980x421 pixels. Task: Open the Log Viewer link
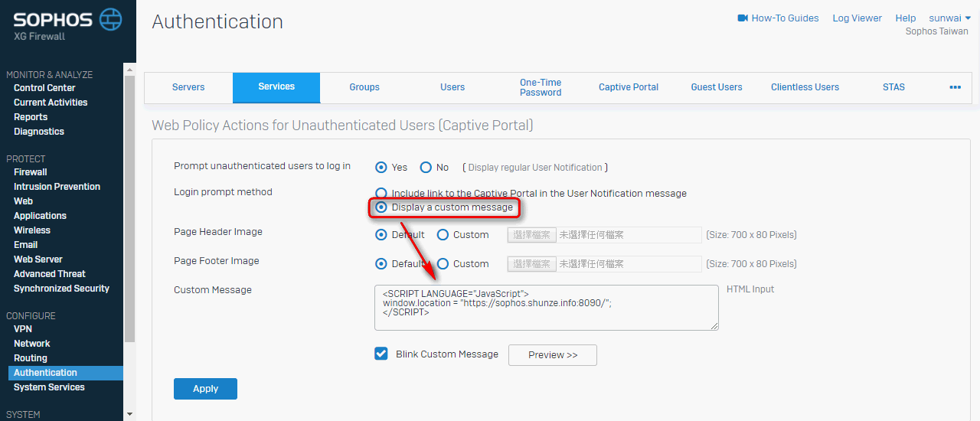[857, 18]
